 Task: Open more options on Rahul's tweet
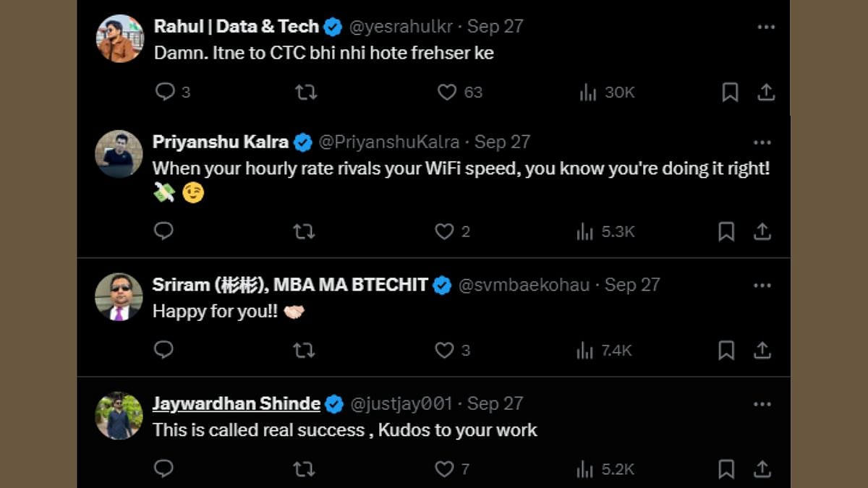pos(766,27)
